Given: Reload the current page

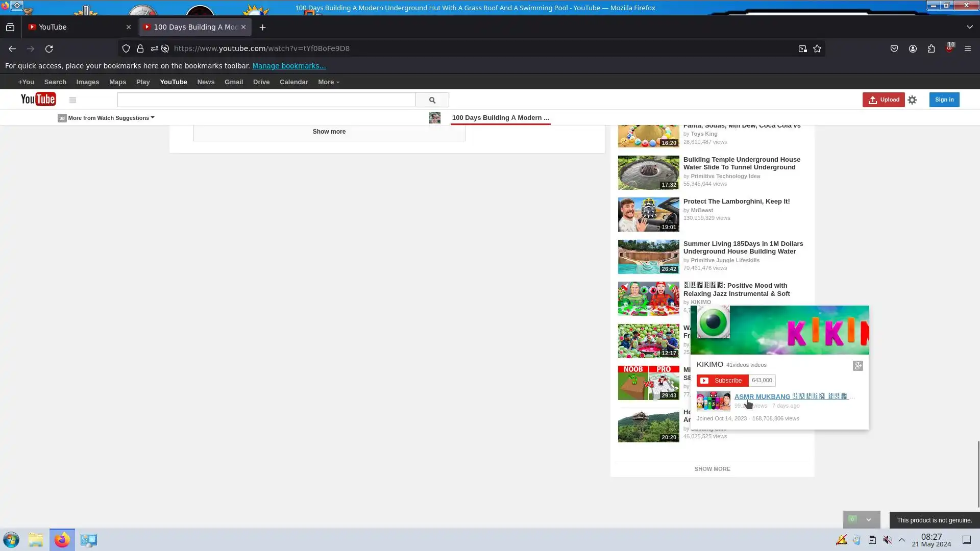Looking at the screenshot, I should 49,48.
